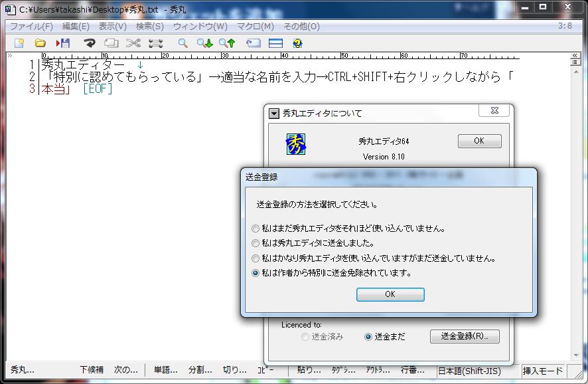
Task: Click the Find previous up-arrow icon
Action: click(227, 43)
